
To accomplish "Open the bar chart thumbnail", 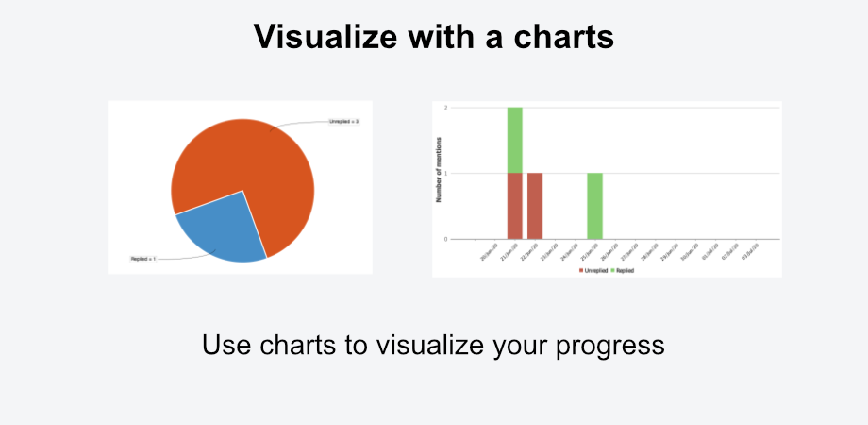I will (607, 189).
